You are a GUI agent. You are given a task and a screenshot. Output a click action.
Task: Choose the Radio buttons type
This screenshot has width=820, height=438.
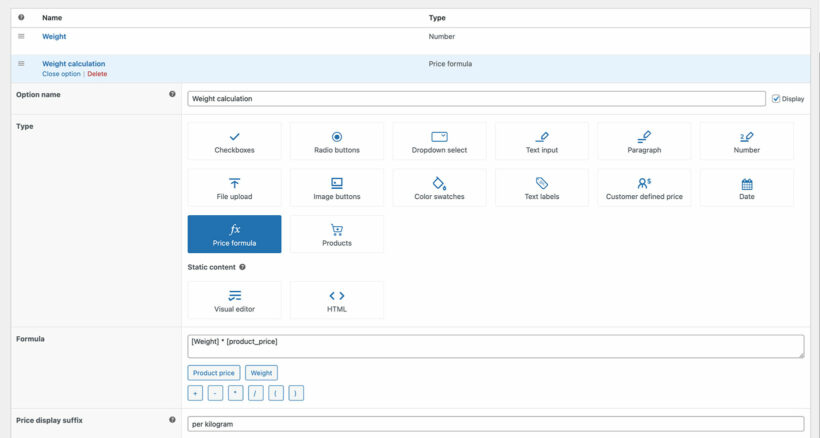[x=337, y=141]
